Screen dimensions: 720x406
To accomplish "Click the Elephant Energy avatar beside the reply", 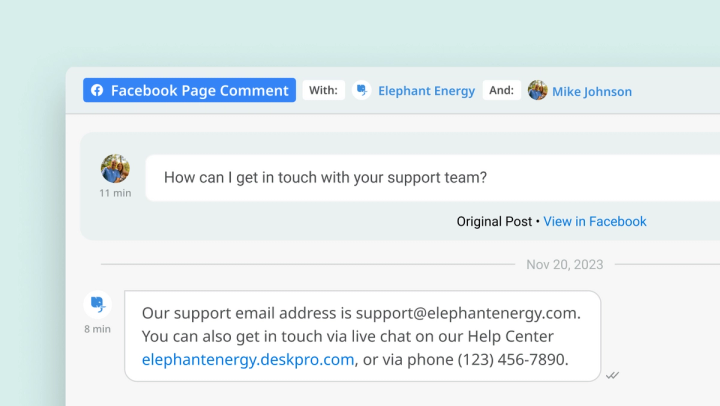I will click(97, 303).
